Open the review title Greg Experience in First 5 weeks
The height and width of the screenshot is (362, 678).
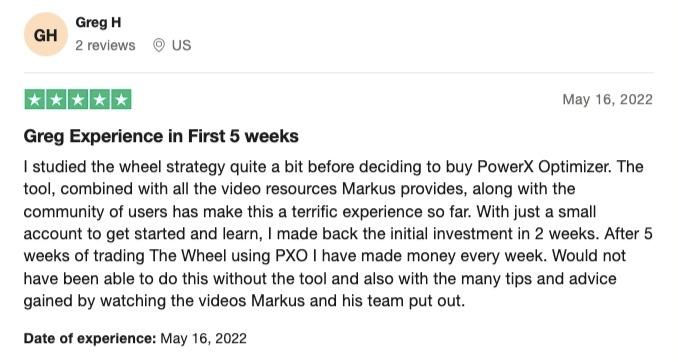pos(161,136)
